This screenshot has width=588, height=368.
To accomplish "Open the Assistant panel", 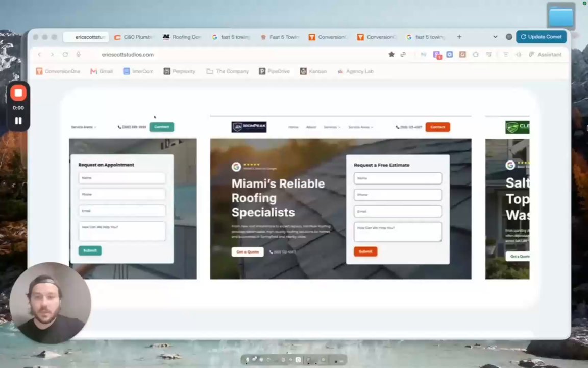I will 545,55.
